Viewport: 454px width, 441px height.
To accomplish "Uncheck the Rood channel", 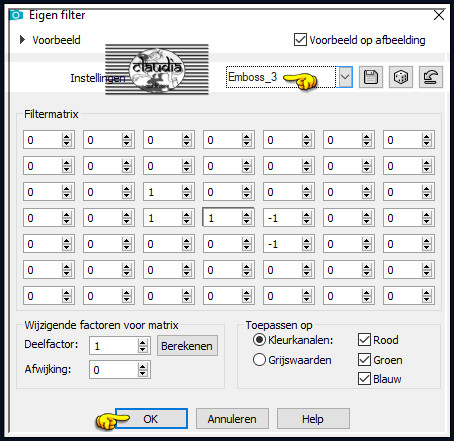I will 364,340.
